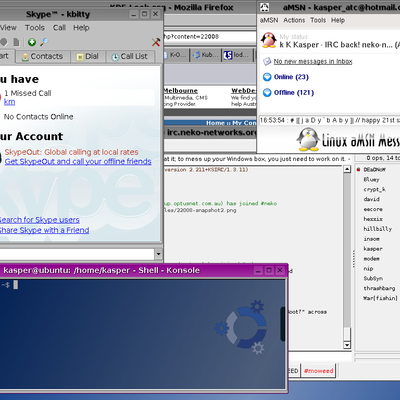Select nick DEaDnaM in KSirc user list

click(375, 170)
